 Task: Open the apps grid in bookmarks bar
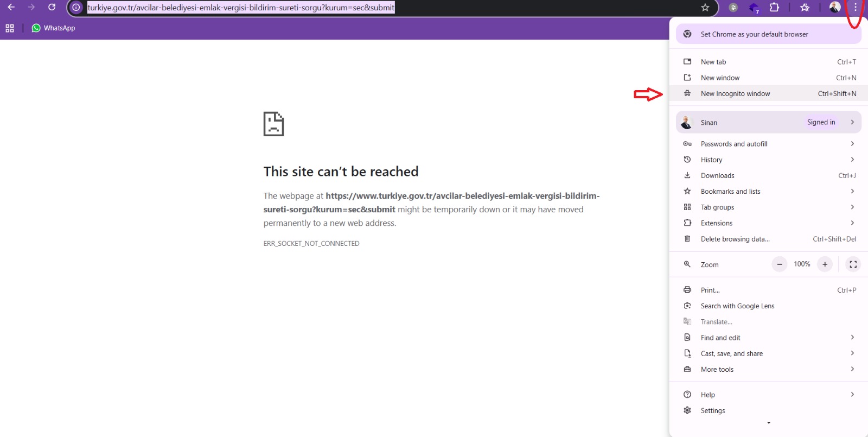pos(10,28)
